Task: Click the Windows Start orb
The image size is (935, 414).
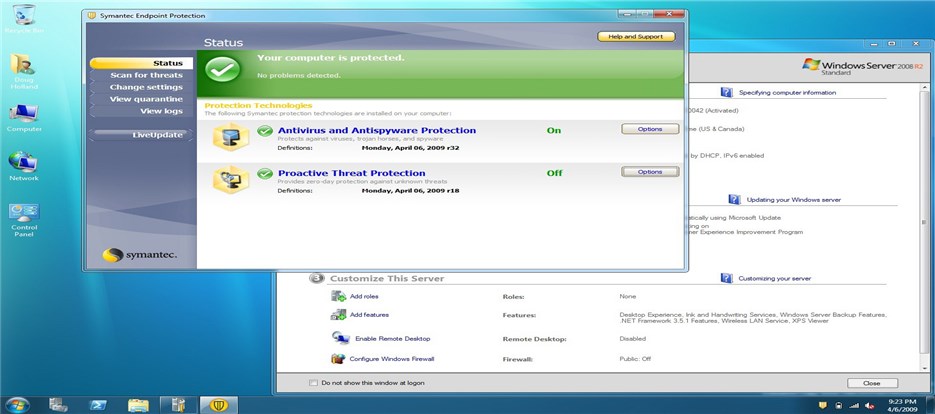Action: point(16,404)
